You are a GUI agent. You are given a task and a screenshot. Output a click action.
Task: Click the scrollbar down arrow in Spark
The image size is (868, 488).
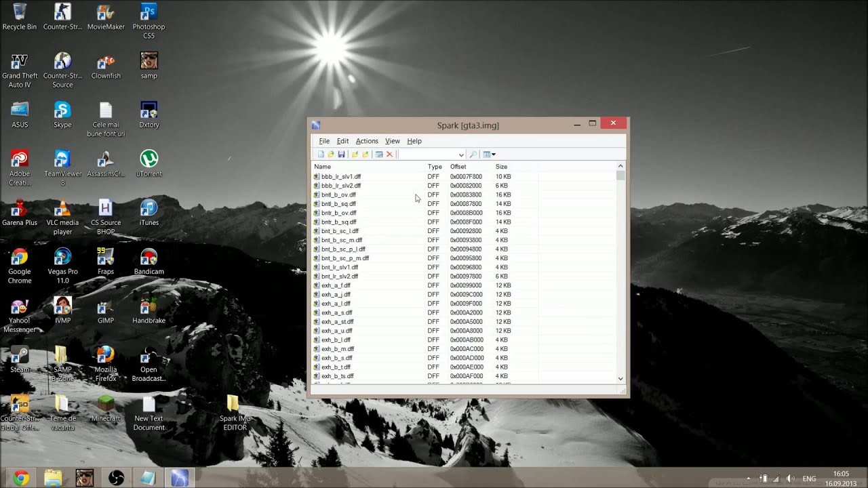620,379
